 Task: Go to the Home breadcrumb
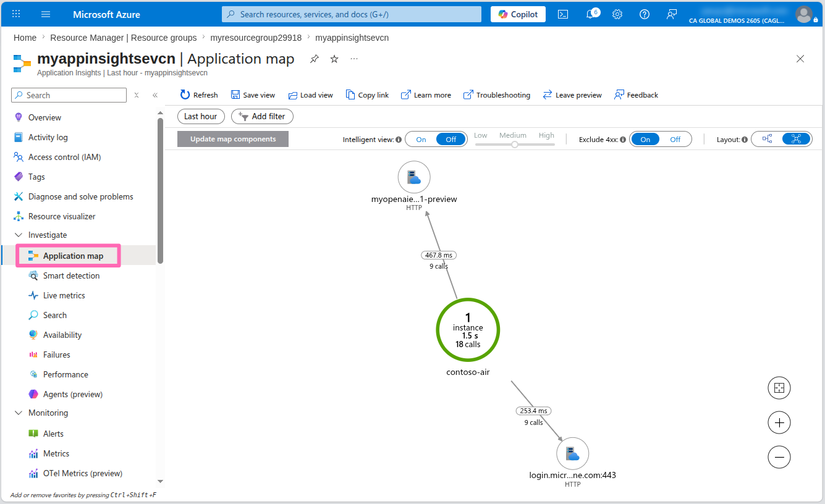point(25,38)
